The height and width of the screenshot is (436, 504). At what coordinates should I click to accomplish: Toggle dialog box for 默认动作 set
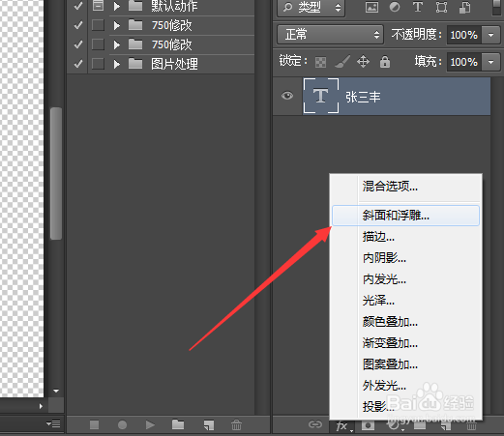(x=98, y=6)
